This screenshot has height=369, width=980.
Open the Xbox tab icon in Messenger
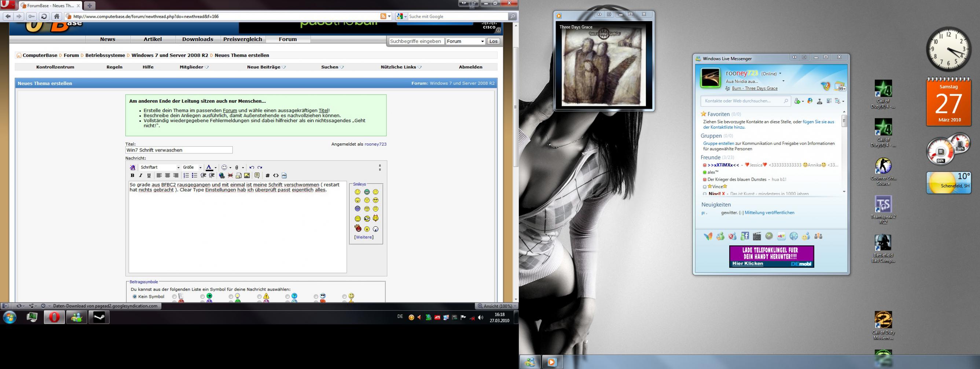pos(769,237)
